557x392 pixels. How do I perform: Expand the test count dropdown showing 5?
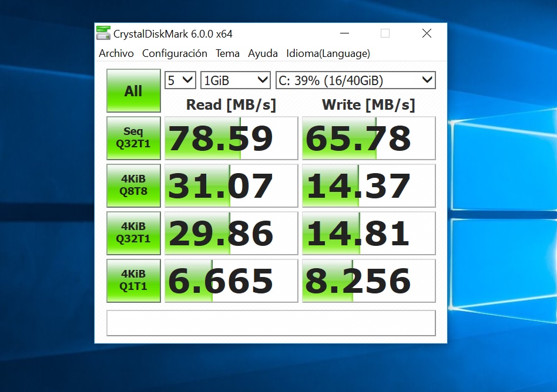(x=180, y=80)
